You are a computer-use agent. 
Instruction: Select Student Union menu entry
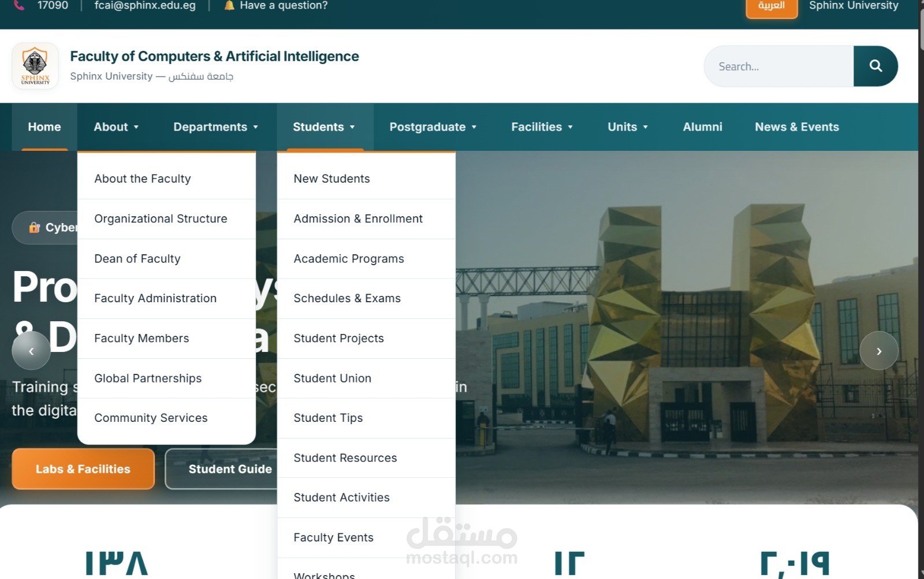(x=366, y=378)
